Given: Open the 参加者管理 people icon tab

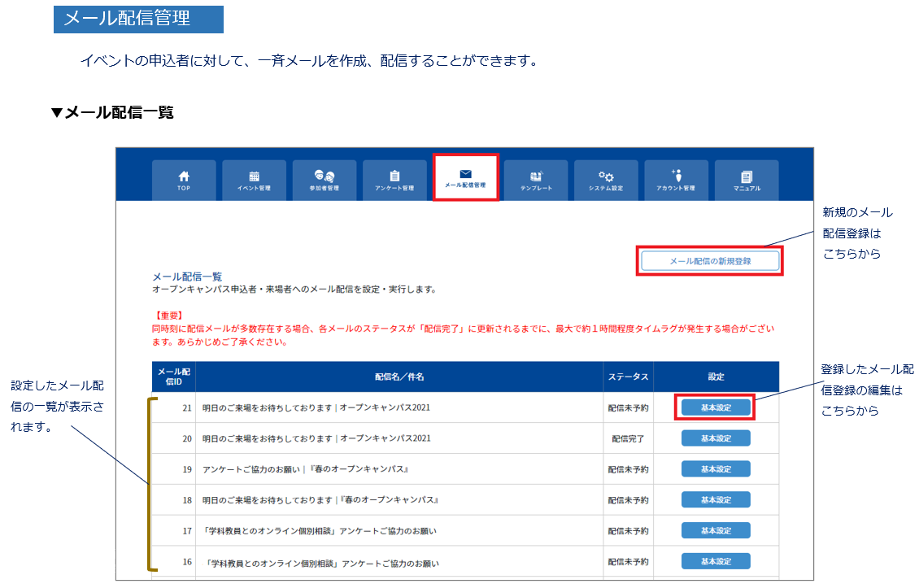Looking at the screenshot, I should (x=324, y=180).
